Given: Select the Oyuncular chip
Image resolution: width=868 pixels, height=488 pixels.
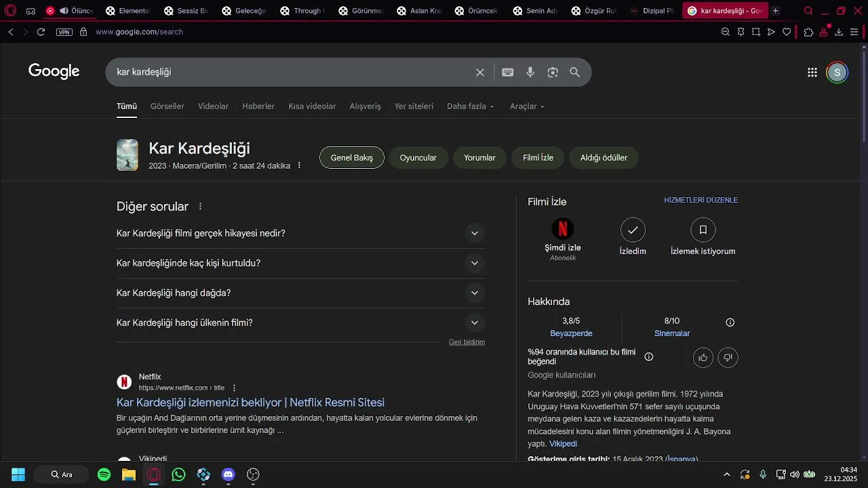Looking at the screenshot, I should point(418,158).
